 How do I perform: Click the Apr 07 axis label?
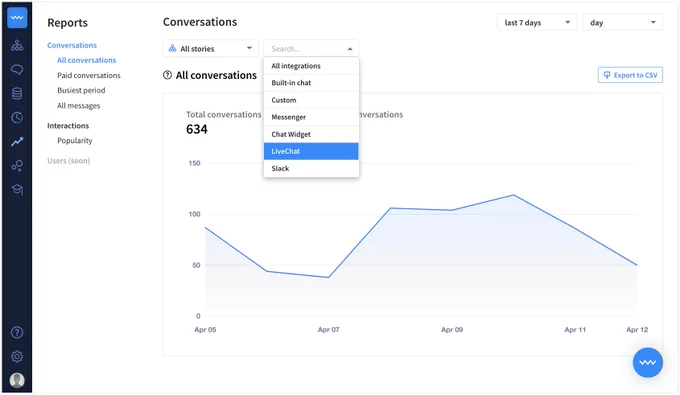click(329, 330)
